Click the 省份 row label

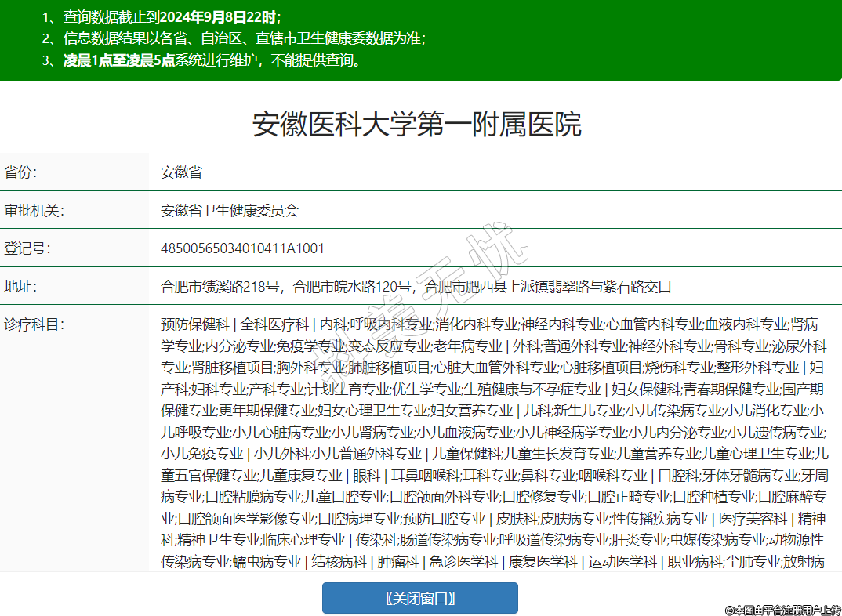point(20,172)
